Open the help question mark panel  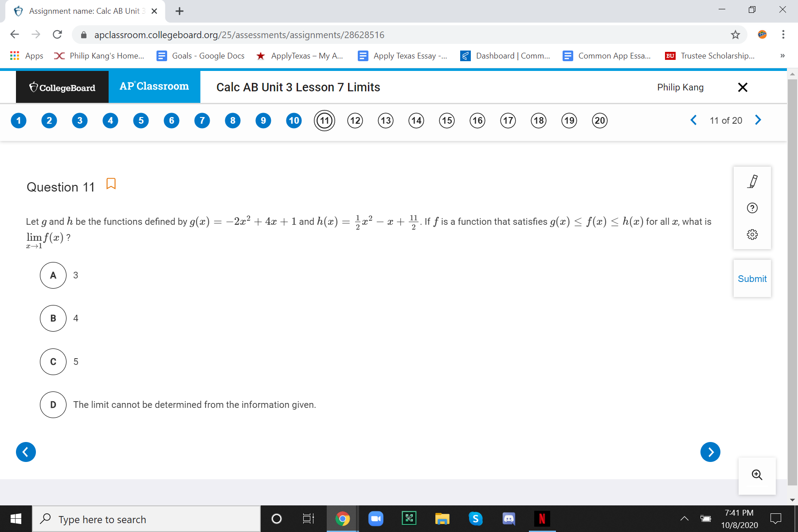click(x=752, y=208)
